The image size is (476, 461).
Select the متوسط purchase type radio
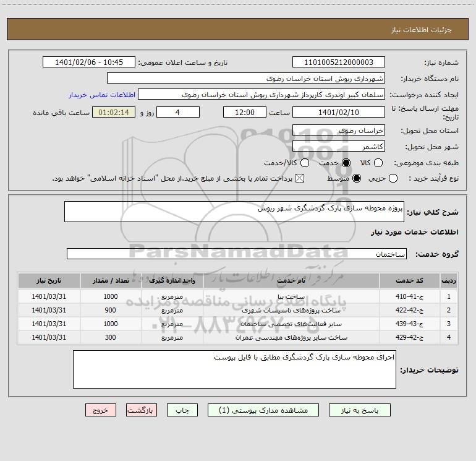tap(357, 178)
